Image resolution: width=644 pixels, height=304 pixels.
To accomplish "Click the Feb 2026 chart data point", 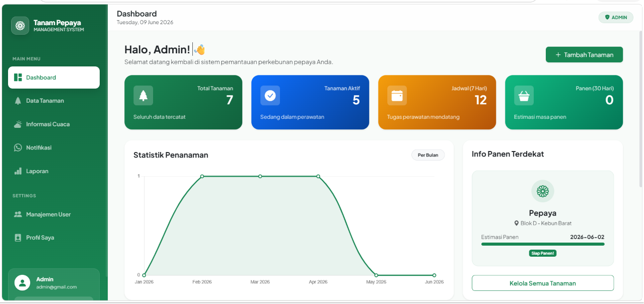I will [x=202, y=176].
